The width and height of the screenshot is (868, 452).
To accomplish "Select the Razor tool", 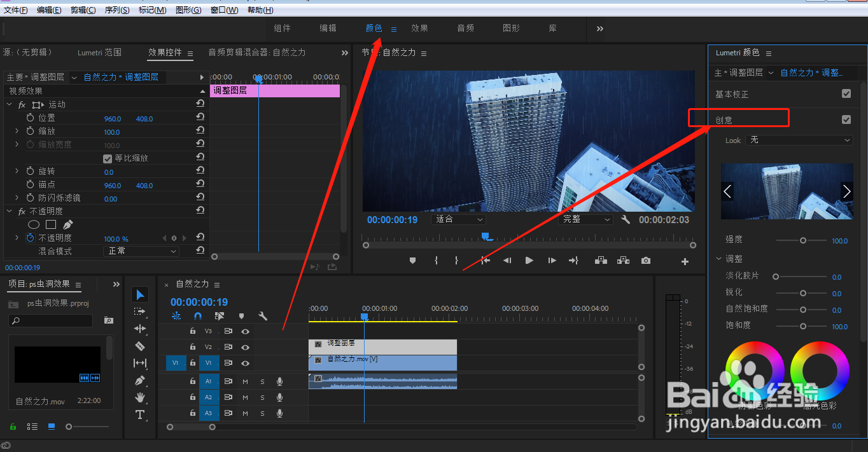I will coord(140,346).
